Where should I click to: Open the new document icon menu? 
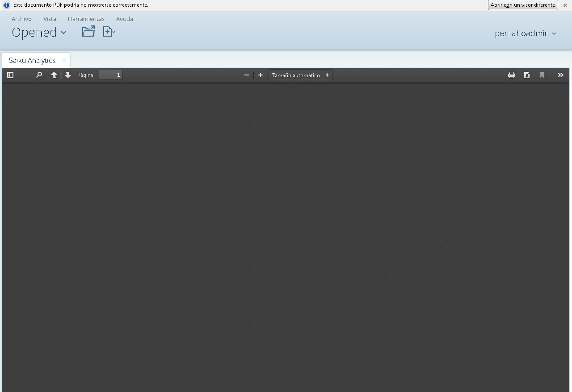tap(109, 31)
